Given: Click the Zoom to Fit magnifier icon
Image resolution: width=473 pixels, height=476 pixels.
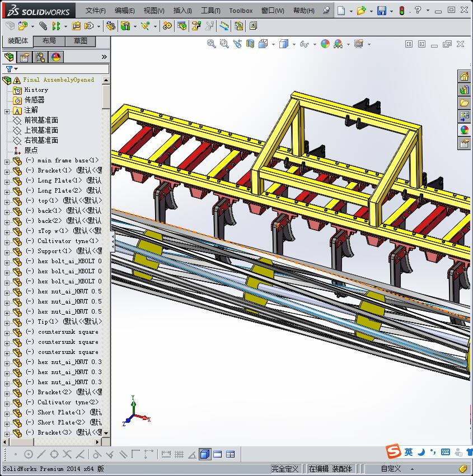Looking at the screenshot, I should (211, 44).
